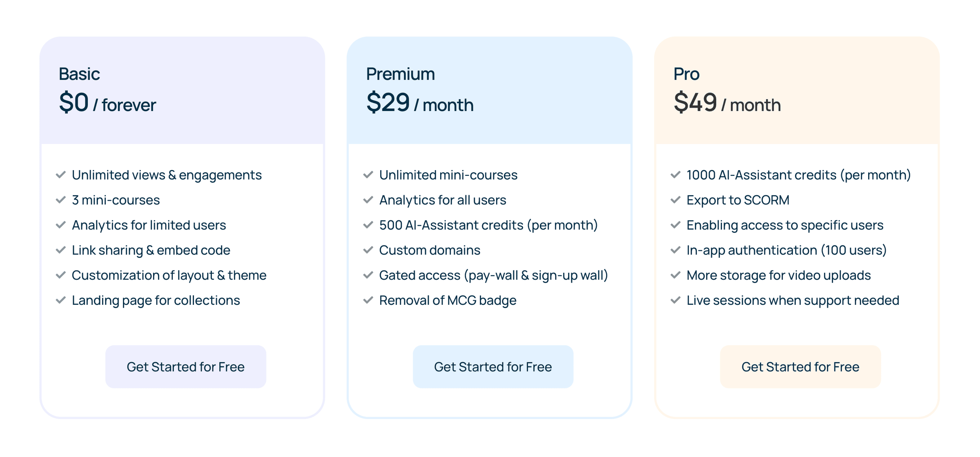
Task: Click checkmark beside Unlimited mini-courses
Action: [368, 175]
